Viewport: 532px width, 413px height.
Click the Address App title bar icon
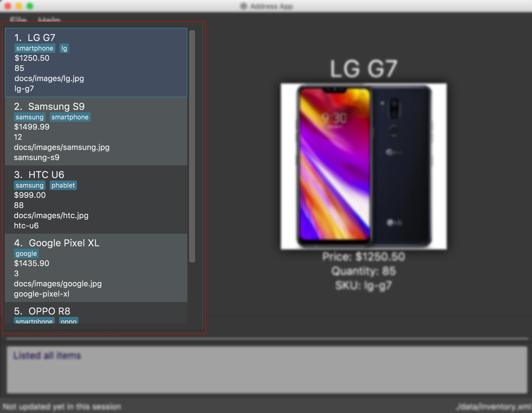tap(243, 6)
